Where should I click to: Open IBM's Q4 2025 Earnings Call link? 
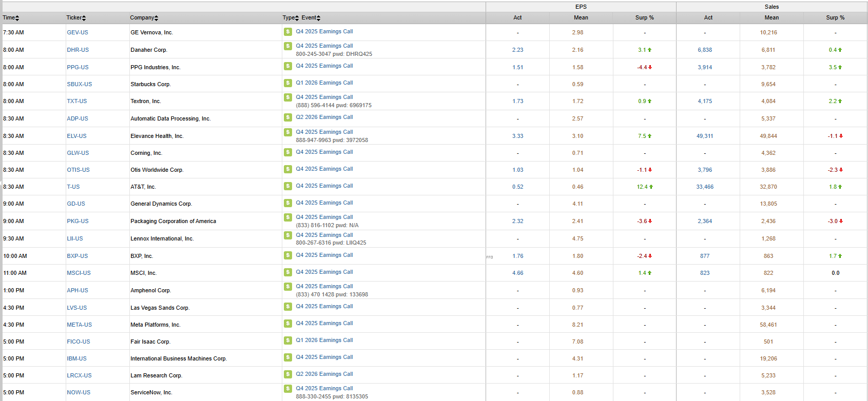pyautogui.click(x=324, y=357)
